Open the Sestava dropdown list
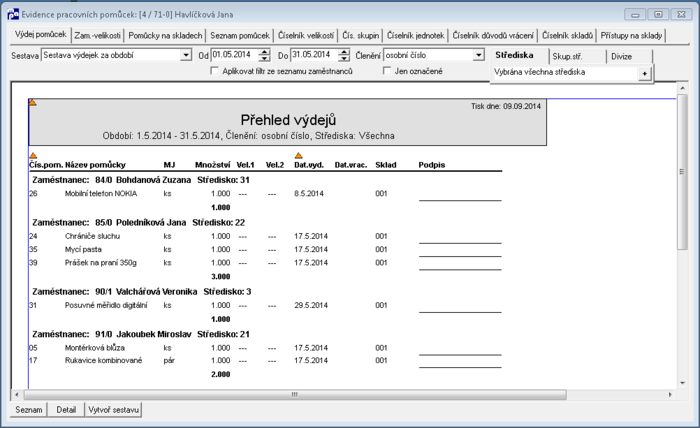The height and width of the screenshot is (428, 700). click(x=186, y=55)
